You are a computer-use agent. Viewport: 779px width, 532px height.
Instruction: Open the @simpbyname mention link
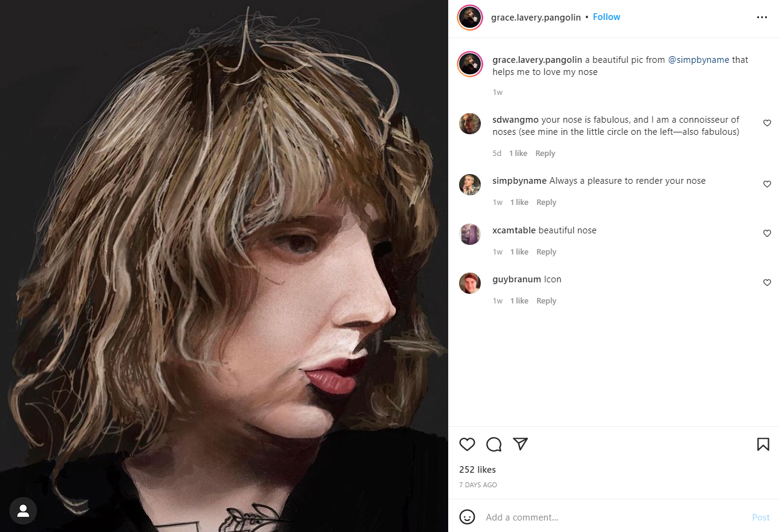pos(699,60)
